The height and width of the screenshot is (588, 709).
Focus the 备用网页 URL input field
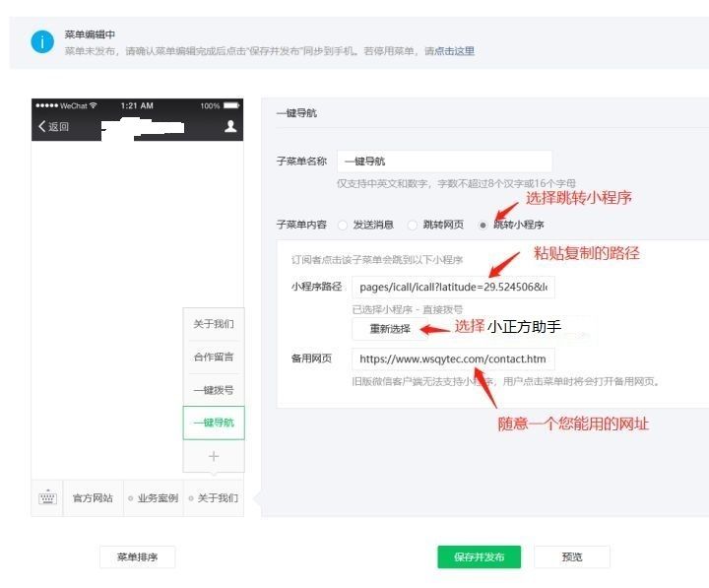click(453, 359)
